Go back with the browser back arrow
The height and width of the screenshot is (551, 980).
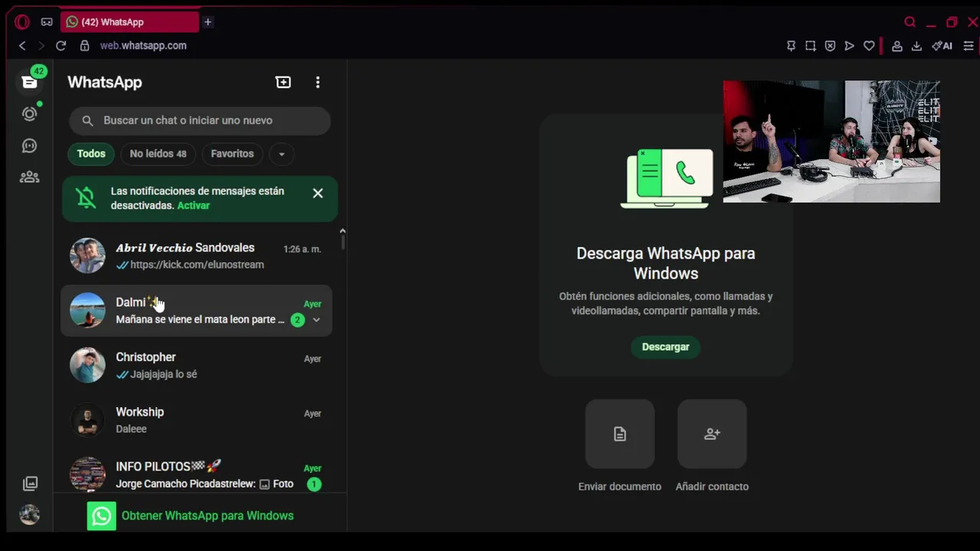[x=22, y=46]
